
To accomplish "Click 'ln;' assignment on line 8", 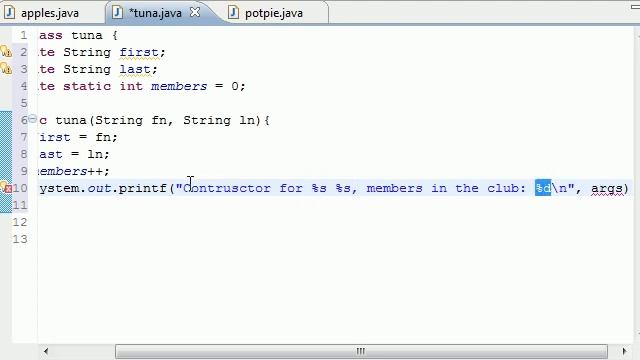I will (98, 154).
